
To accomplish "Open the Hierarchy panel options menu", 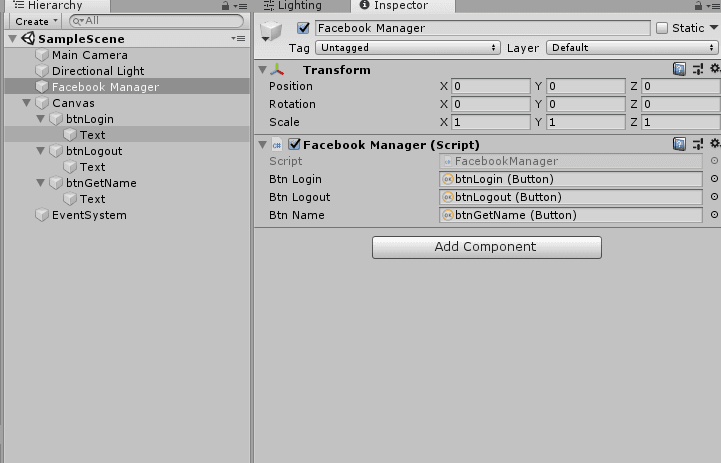I will click(x=241, y=6).
